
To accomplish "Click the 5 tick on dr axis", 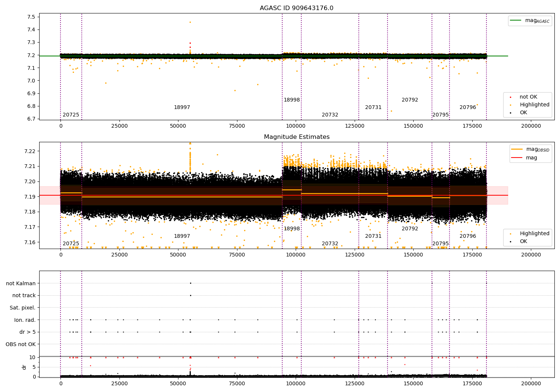I will pyautogui.click(x=34, y=367).
